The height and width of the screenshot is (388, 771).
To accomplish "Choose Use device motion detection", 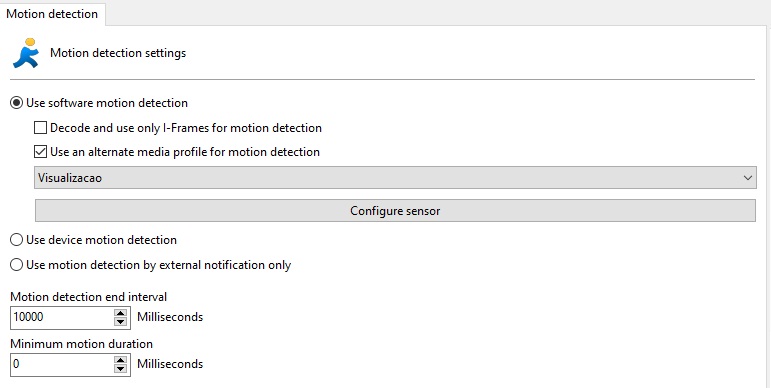I will [x=17, y=240].
